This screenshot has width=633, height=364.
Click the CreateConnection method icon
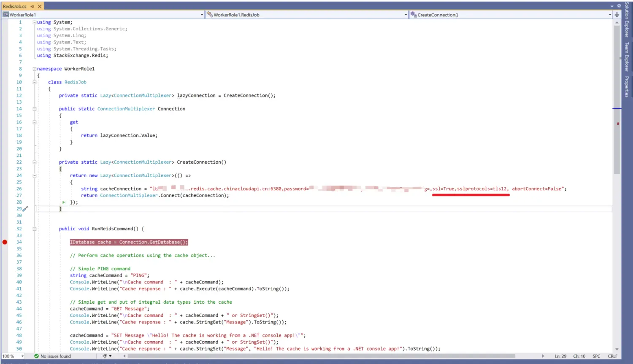coord(414,15)
